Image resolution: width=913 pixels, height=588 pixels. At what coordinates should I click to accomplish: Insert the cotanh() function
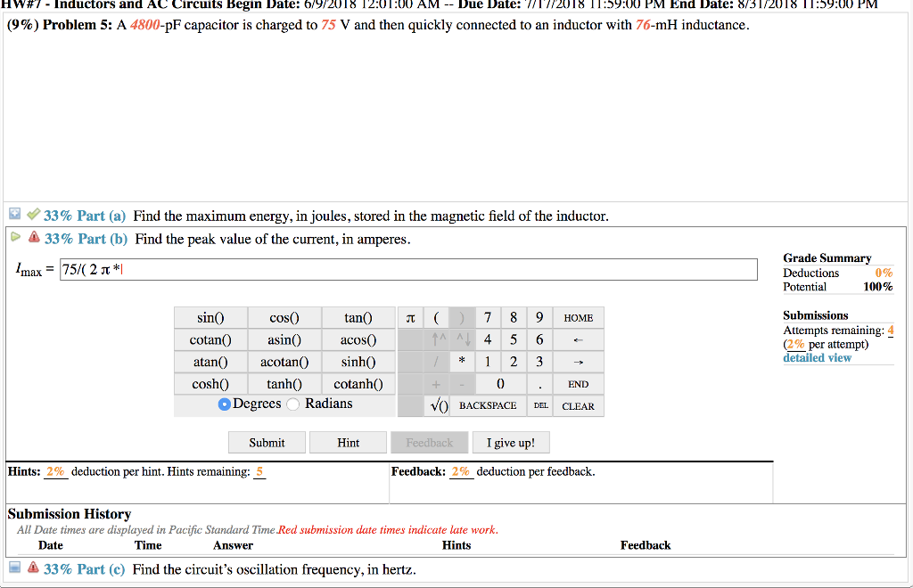click(x=358, y=384)
